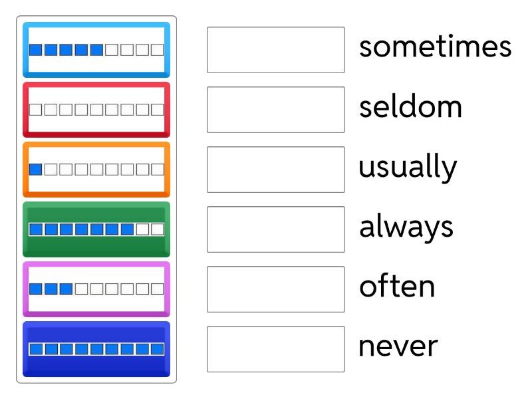The image size is (532, 399).
Task: Click the single blue square in the orange tile
Action: tap(36, 170)
